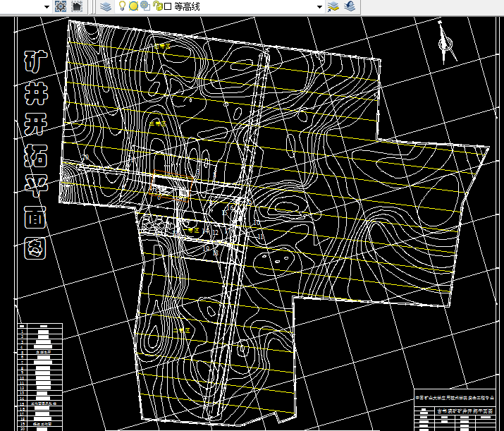This screenshot has height=431, width=504.
Task: Click the Layer Previous icon
Action: pos(350,6)
